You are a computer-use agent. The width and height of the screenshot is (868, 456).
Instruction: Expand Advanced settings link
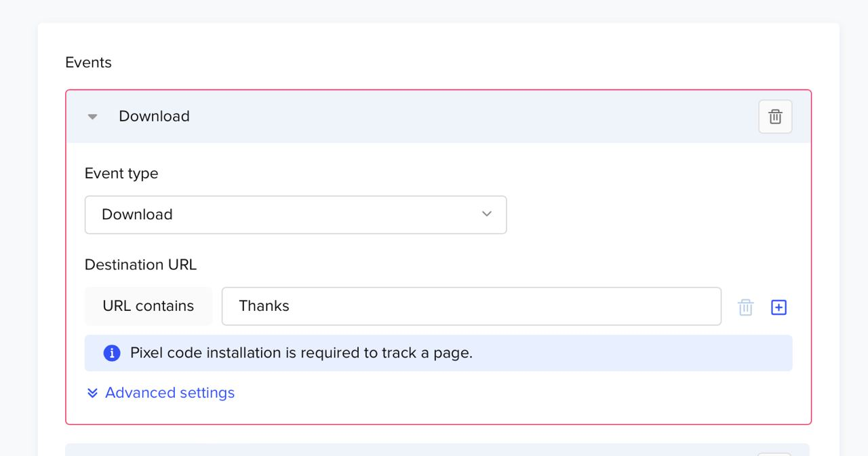(x=170, y=393)
